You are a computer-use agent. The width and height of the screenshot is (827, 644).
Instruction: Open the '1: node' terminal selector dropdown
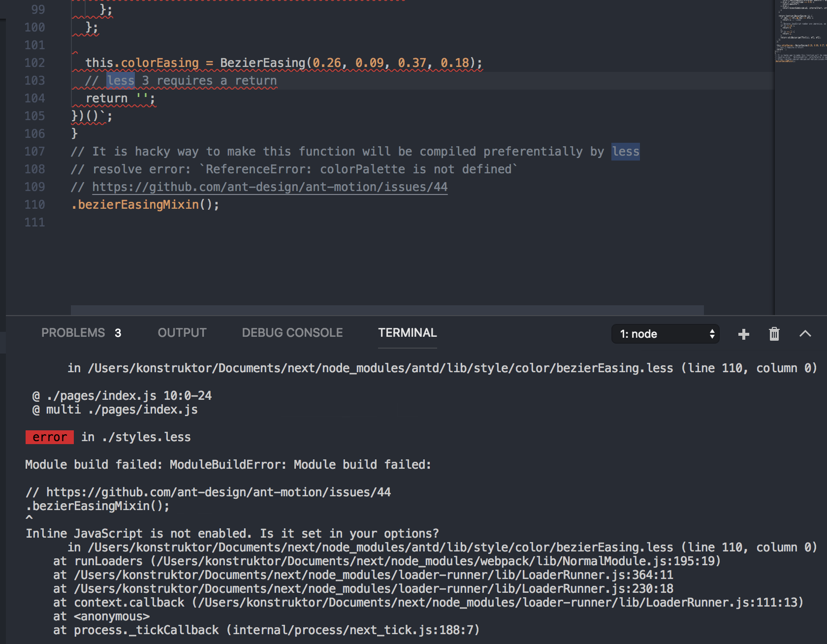click(665, 334)
